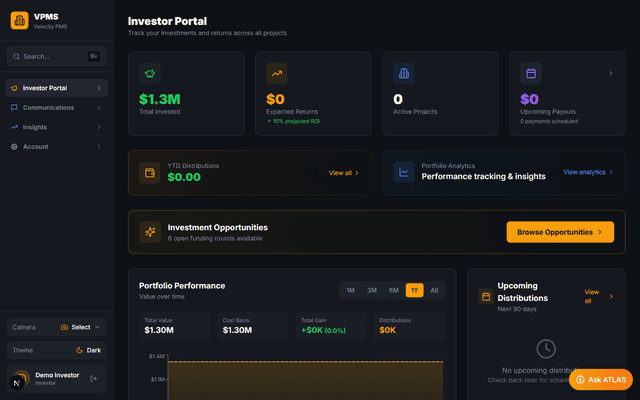Select the All time range tab

tap(434, 290)
